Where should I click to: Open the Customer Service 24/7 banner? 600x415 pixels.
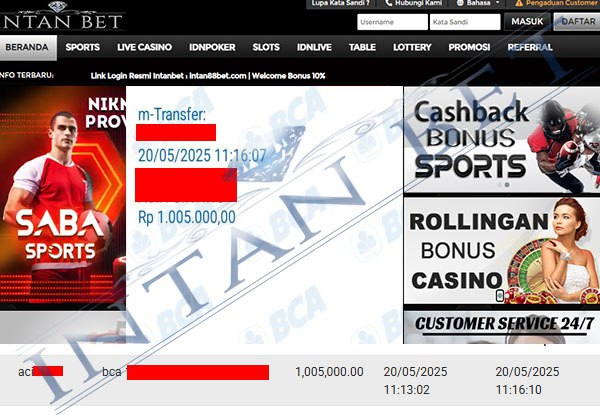(502, 327)
